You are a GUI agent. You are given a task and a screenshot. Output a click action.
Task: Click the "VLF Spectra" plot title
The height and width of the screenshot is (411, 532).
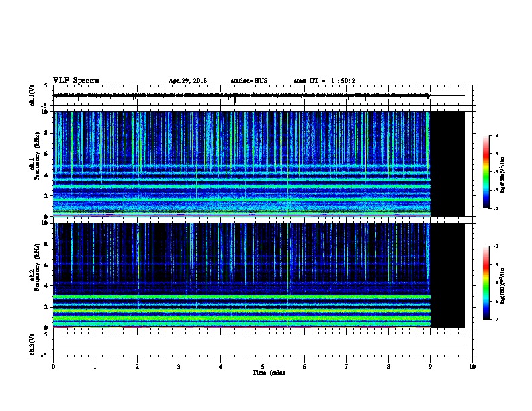[x=76, y=81]
